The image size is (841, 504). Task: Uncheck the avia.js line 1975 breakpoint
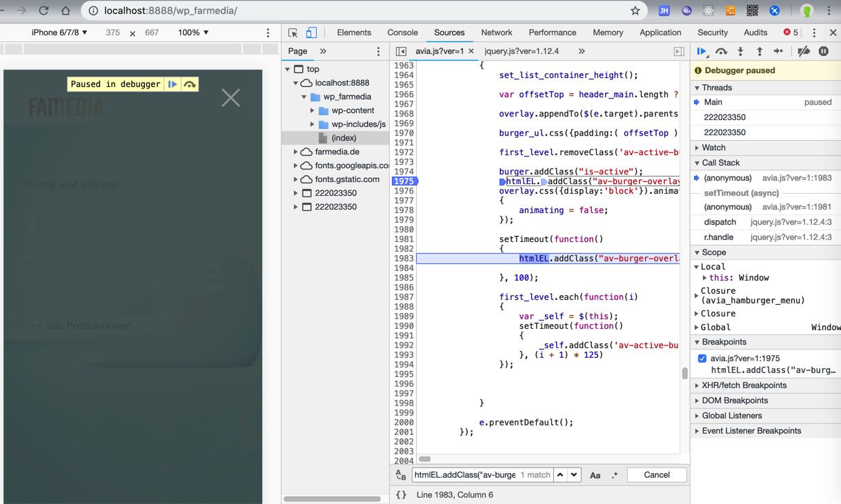pos(702,359)
